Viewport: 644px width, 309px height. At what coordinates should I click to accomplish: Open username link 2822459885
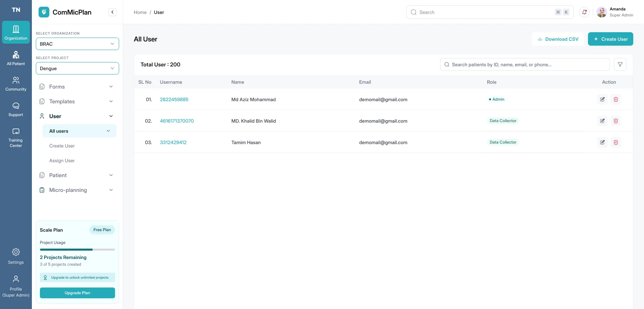(x=174, y=99)
